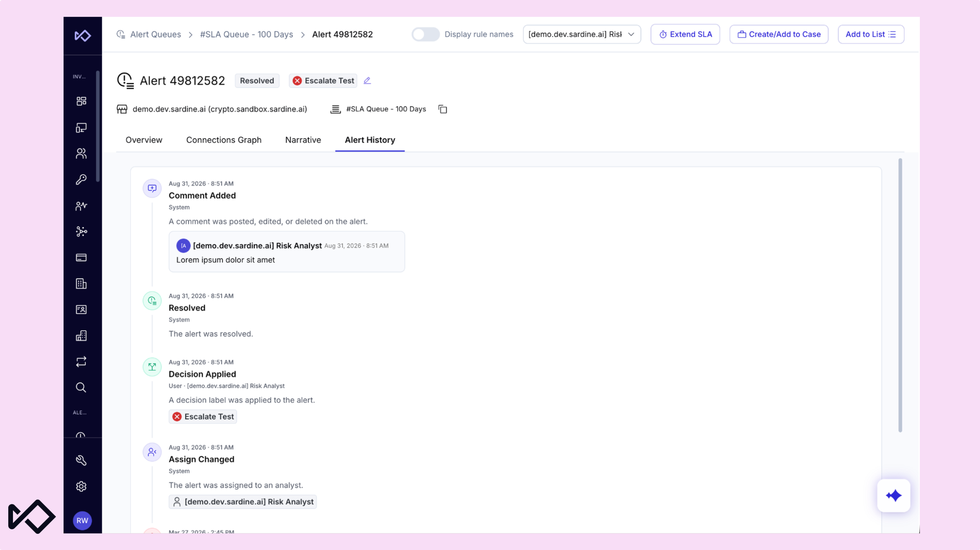Click the Comment Added event title

click(202, 196)
